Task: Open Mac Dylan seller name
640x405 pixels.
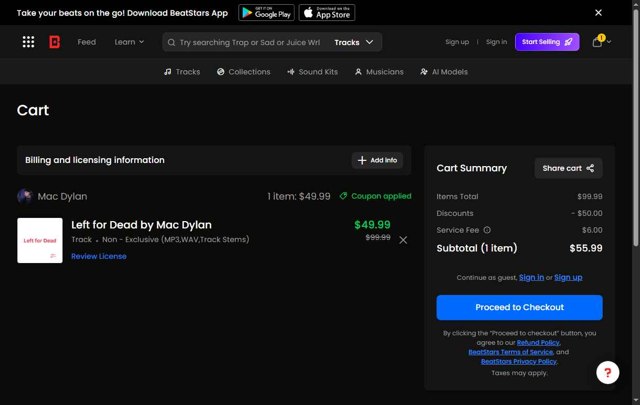Action: (62, 196)
